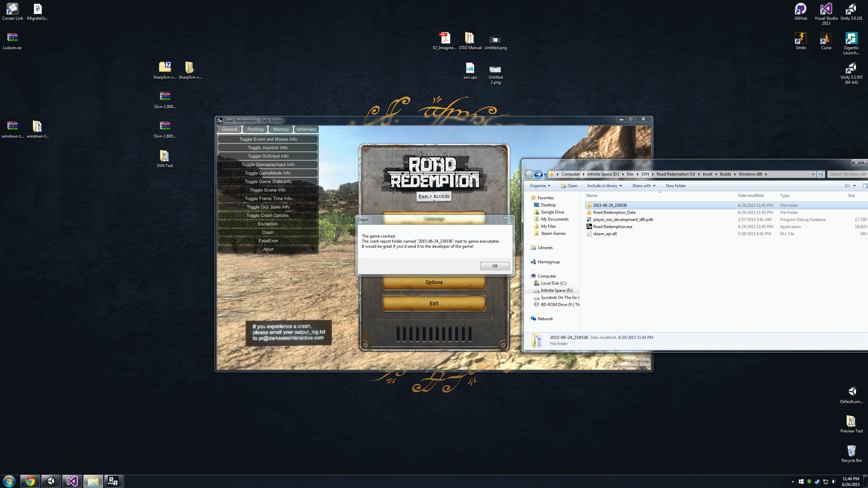The height and width of the screenshot is (488, 868).
Task: Select the steam_api.dll file
Action: pyautogui.click(x=605, y=234)
